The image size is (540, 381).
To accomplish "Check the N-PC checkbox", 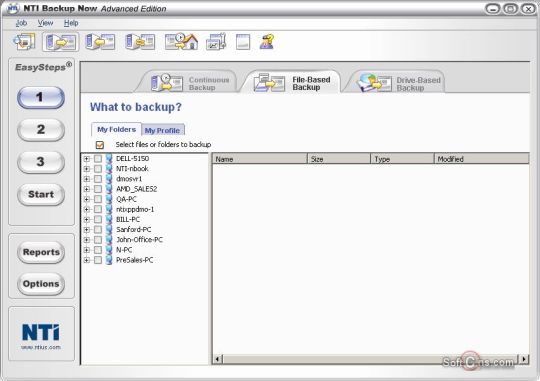I will (98, 250).
